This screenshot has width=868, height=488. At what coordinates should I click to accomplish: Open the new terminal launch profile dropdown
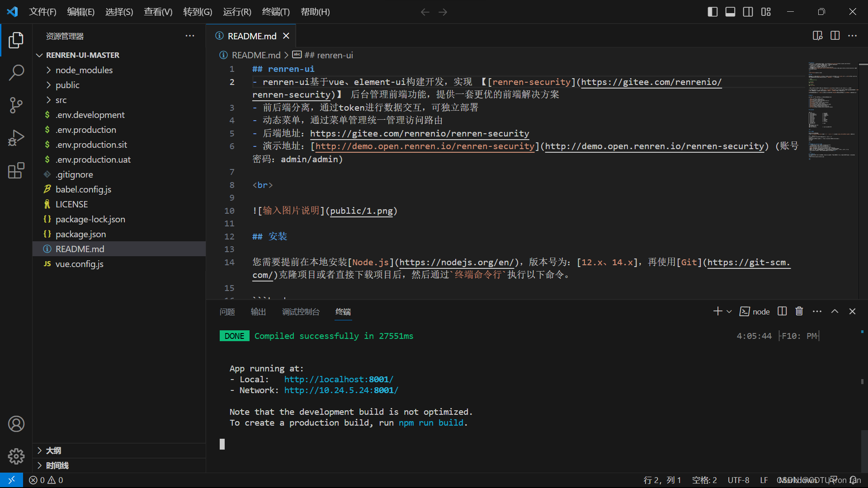tap(729, 311)
